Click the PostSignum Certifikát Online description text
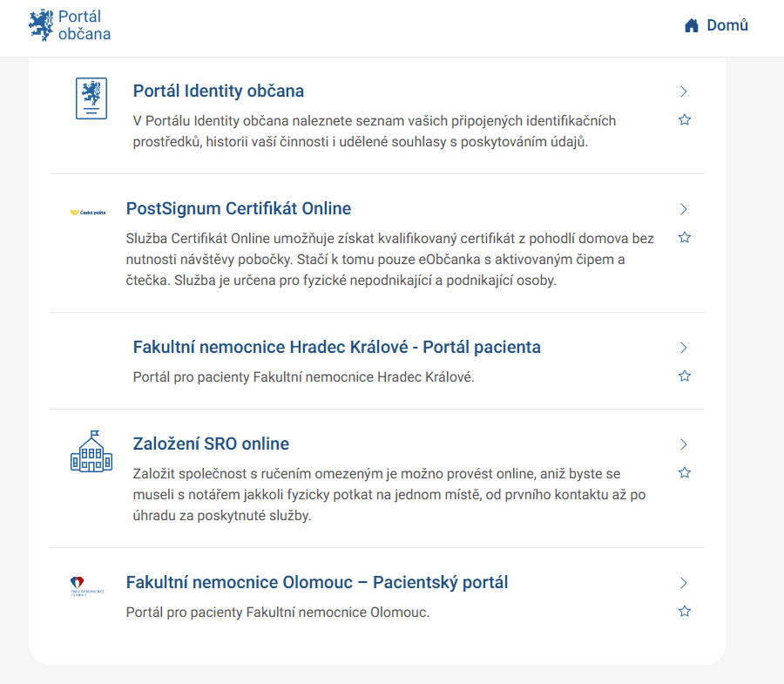The image size is (784, 684). tap(389, 260)
